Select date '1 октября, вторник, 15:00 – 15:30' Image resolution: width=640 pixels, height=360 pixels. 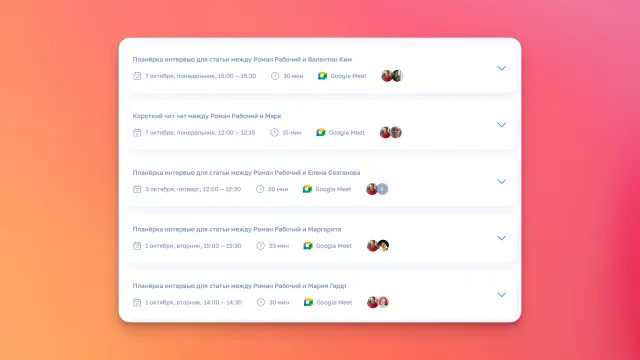coord(193,246)
